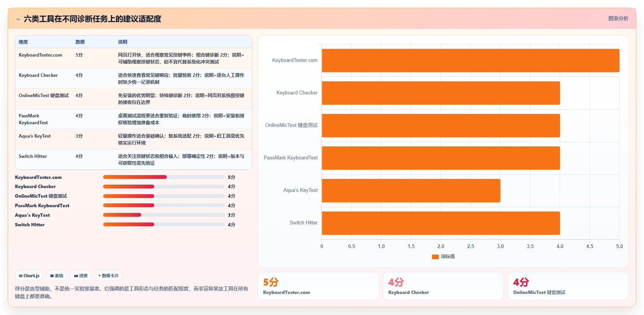The width and height of the screenshot is (644, 315).
Task: Click the KeyboardTester.com label in the progress list
Action: (38, 177)
